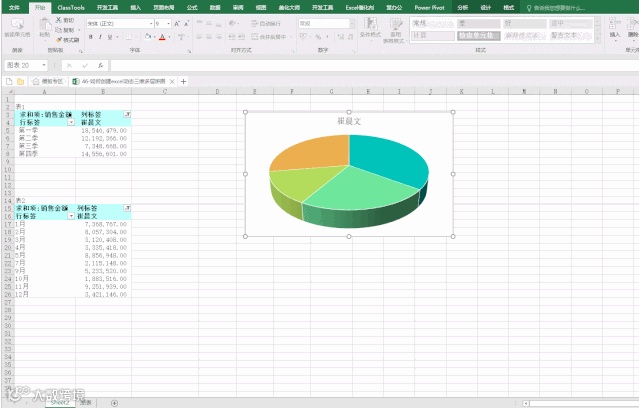Viewport: 639px width, 408px height.
Task: Switch to the 设计 (Design) chart tab
Action: (x=485, y=7)
